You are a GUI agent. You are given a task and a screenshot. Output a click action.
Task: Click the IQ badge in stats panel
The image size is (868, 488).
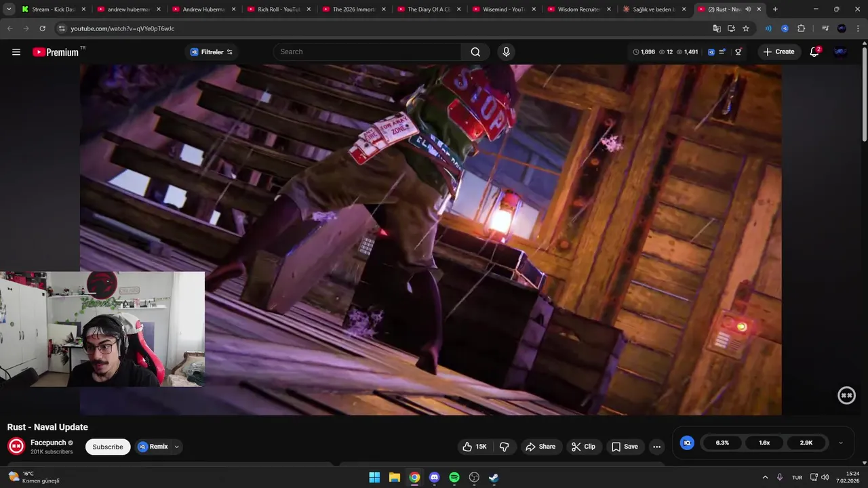pos(687,443)
